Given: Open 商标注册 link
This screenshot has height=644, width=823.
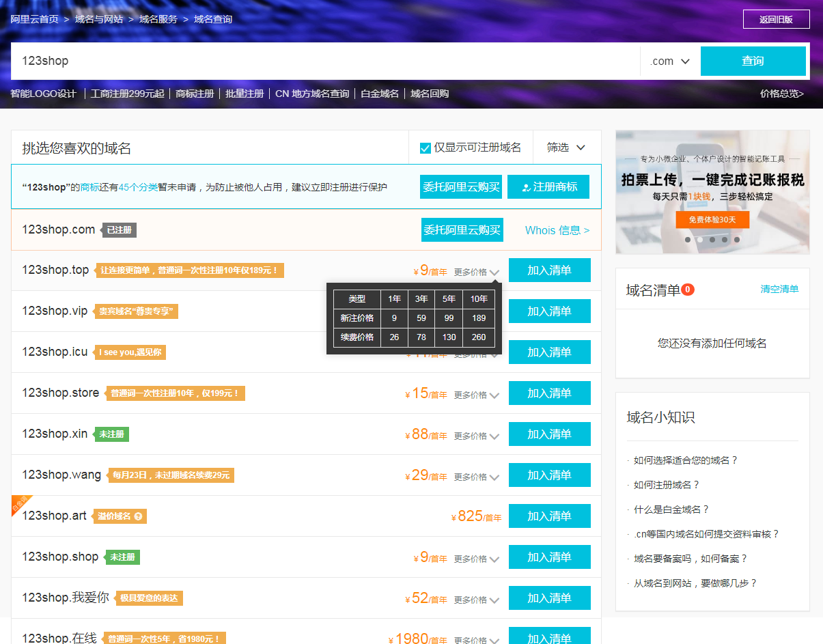Looking at the screenshot, I should pos(195,94).
